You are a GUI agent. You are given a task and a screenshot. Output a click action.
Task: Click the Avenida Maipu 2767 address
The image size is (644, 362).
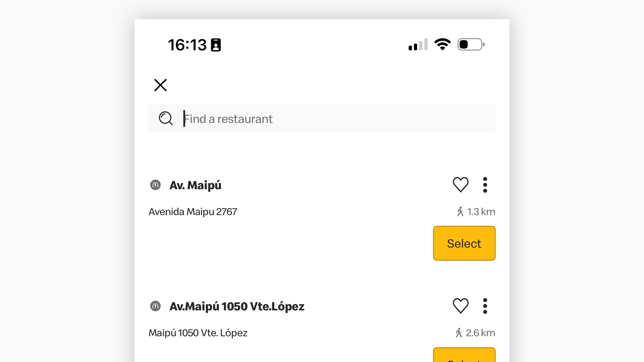pos(193,212)
